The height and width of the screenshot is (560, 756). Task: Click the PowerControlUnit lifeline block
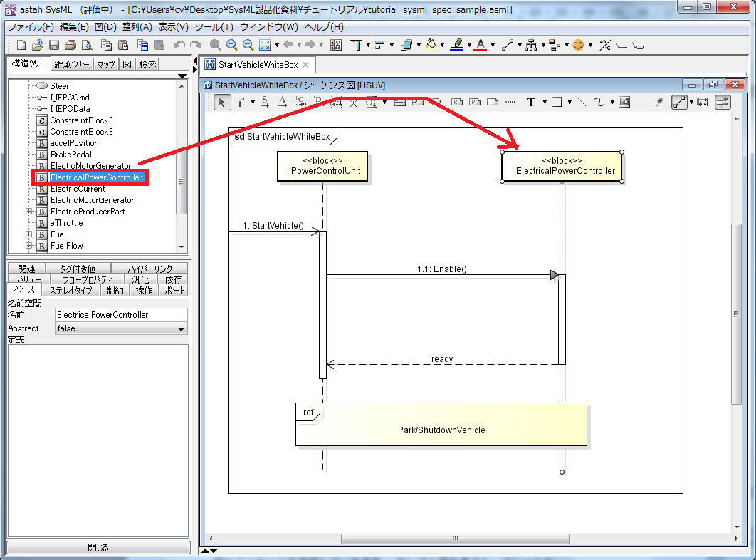[x=322, y=167]
